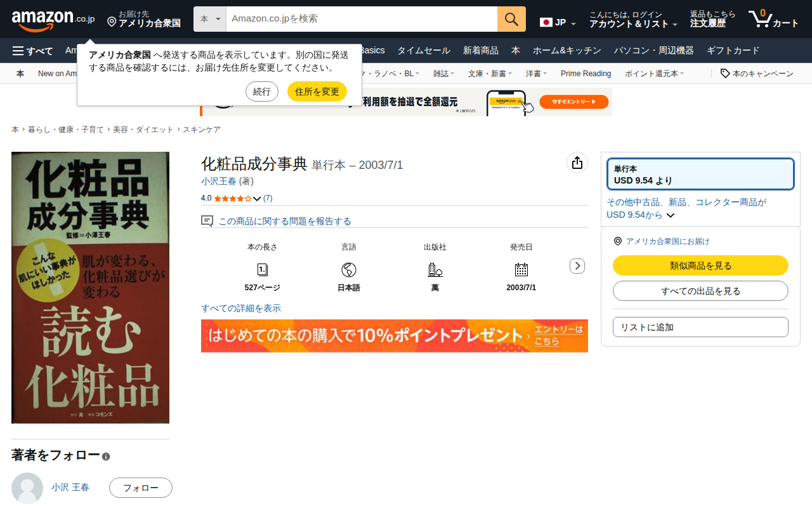
Task: Open the アカウント＆リスト dropdown
Action: coord(633,19)
